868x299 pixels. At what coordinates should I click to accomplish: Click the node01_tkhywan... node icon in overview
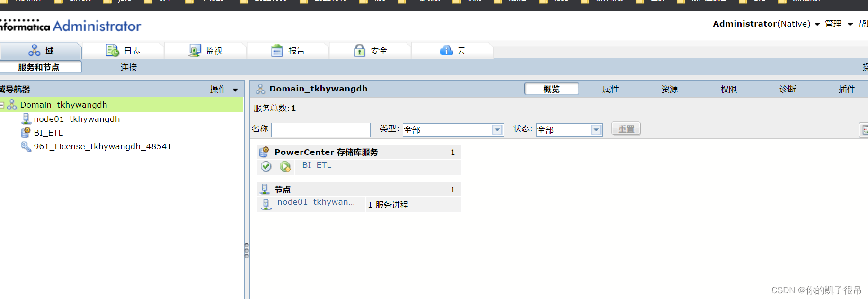(x=266, y=204)
